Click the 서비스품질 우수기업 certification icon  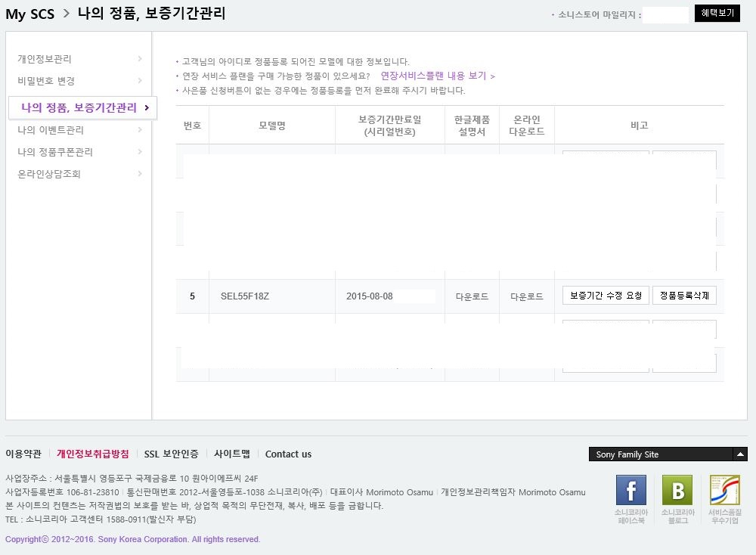pyautogui.click(x=724, y=491)
